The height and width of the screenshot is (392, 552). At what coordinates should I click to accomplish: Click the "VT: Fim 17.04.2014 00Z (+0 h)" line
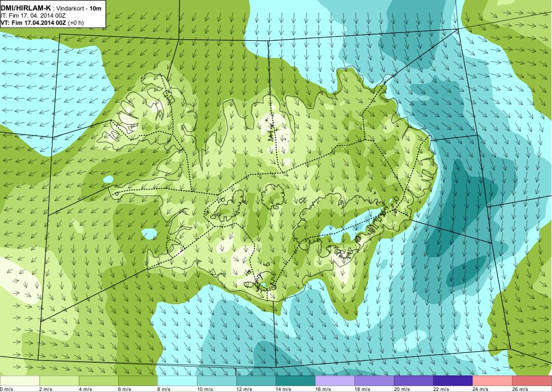[x=43, y=23]
